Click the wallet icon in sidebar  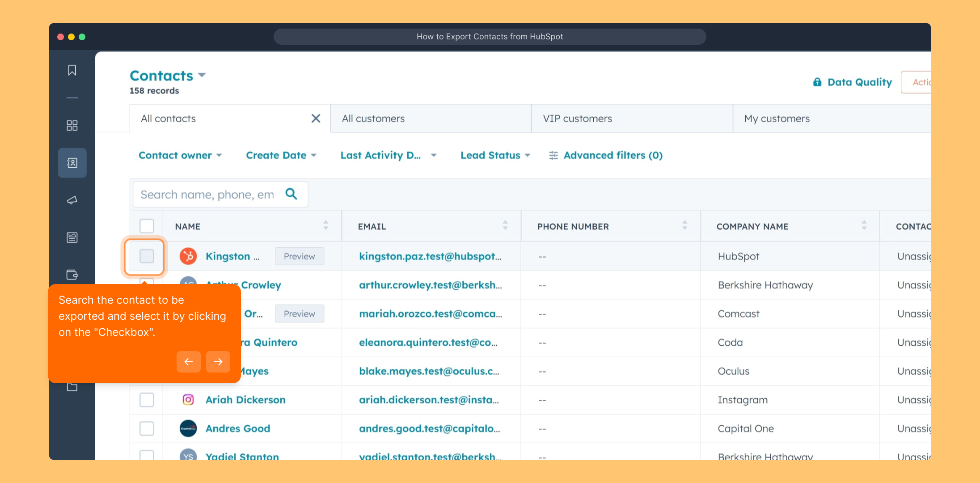72,275
